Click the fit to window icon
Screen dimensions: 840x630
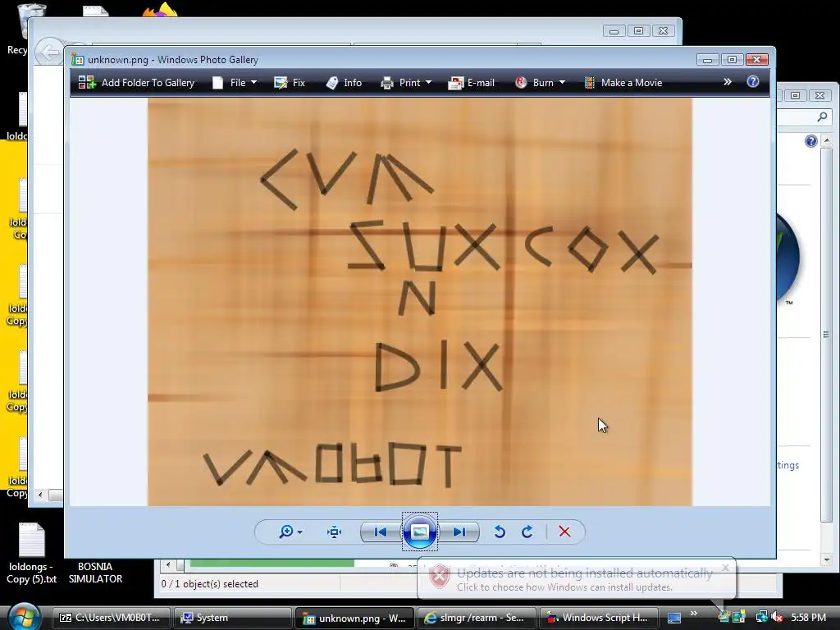(335, 532)
